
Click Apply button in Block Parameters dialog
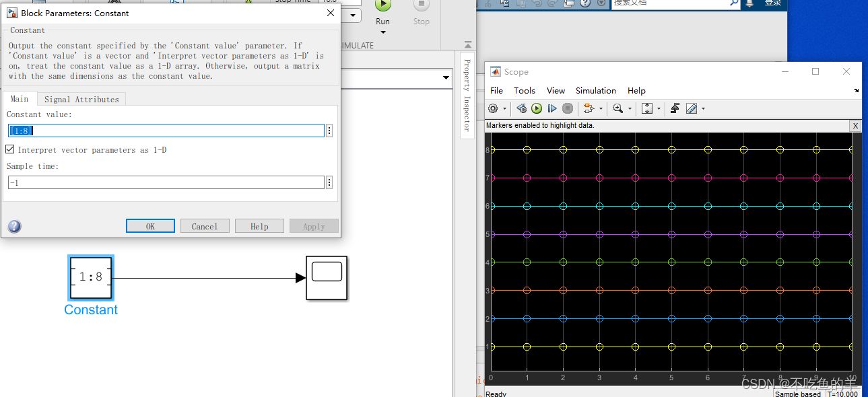[314, 226]
